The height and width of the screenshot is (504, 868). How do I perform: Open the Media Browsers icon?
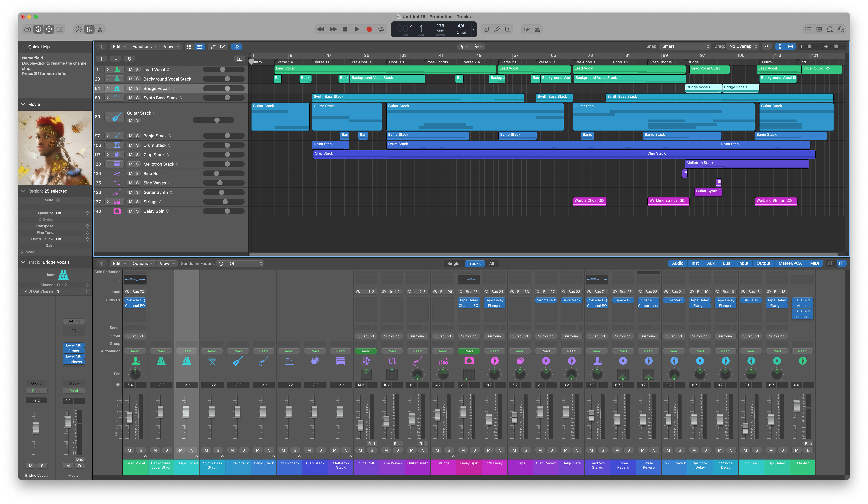[840, 29]
